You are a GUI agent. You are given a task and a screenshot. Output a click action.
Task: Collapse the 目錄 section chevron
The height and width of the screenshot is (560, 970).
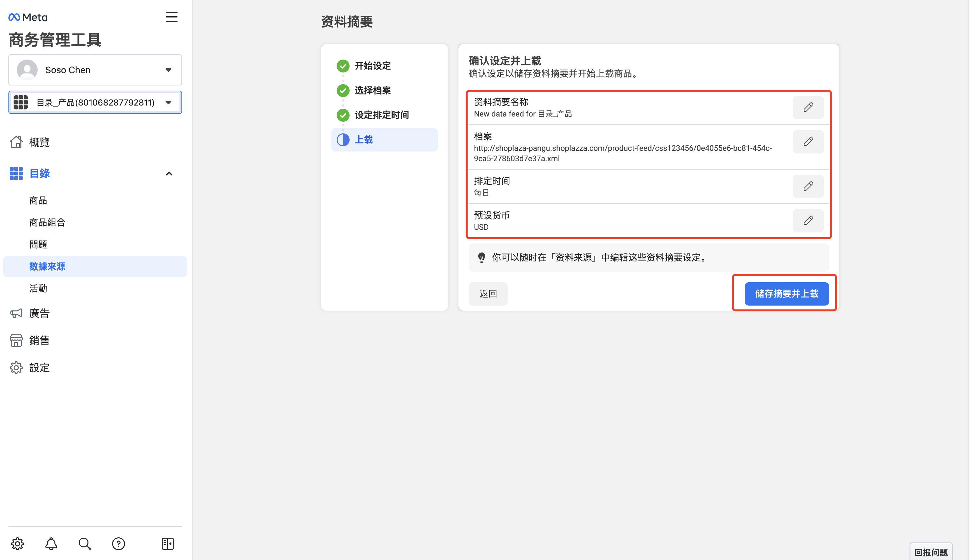tap(169, 174)
